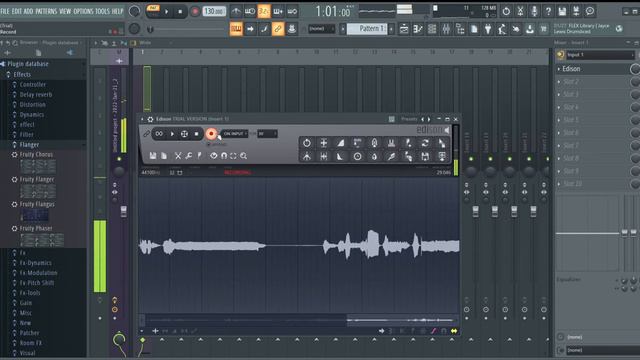The image size is (640, 360).
Task: Open the Channel rack icon
Action: 432,29
